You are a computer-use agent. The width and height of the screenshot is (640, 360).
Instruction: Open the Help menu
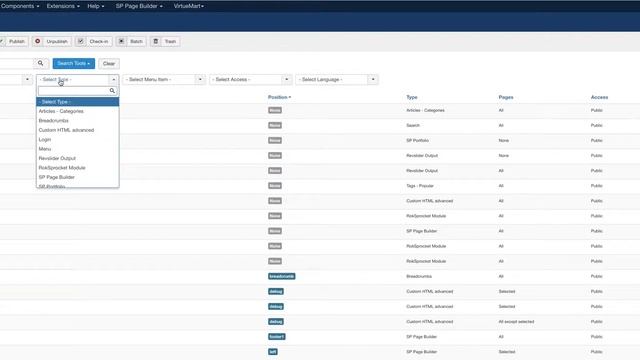96,6
